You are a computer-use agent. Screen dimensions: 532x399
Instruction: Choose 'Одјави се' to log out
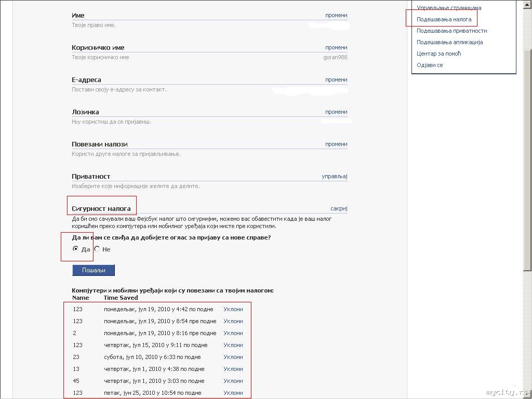coord(430,65)
